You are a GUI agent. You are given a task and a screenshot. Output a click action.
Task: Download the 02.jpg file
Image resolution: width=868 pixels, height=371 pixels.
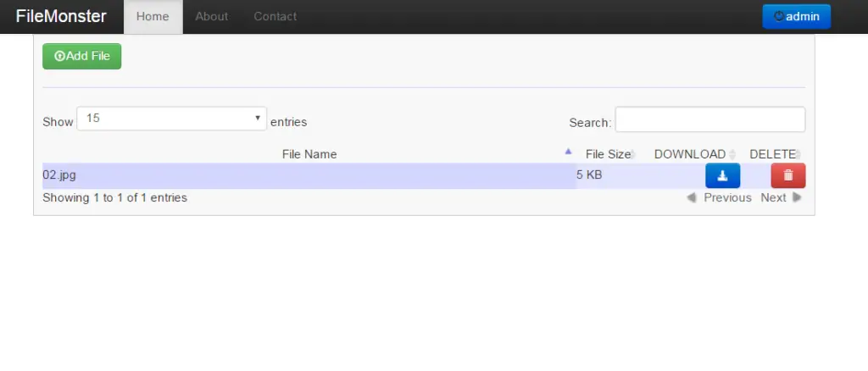(x=722, y=175)
